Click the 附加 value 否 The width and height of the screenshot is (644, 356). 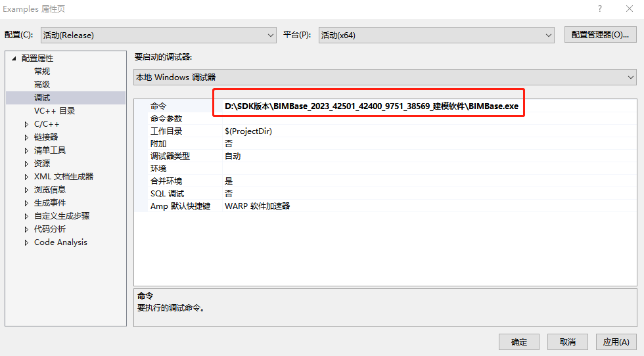coord(229,143)
